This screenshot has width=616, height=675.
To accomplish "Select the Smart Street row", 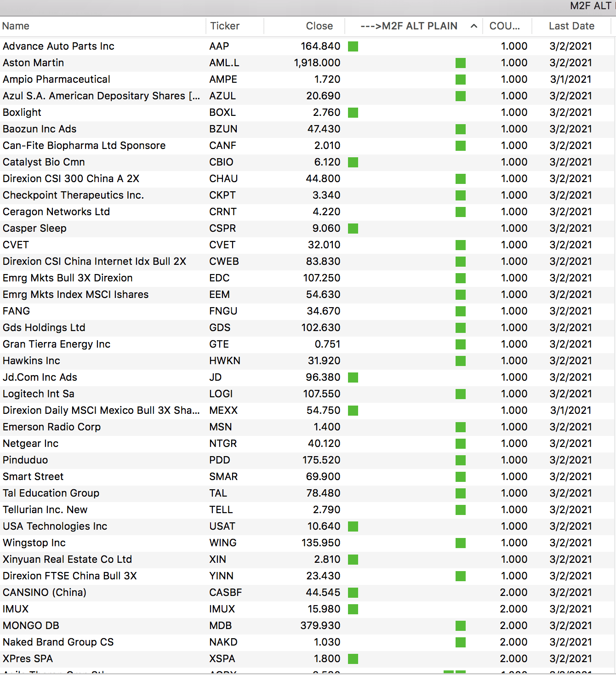I will (x=307, y=477).
